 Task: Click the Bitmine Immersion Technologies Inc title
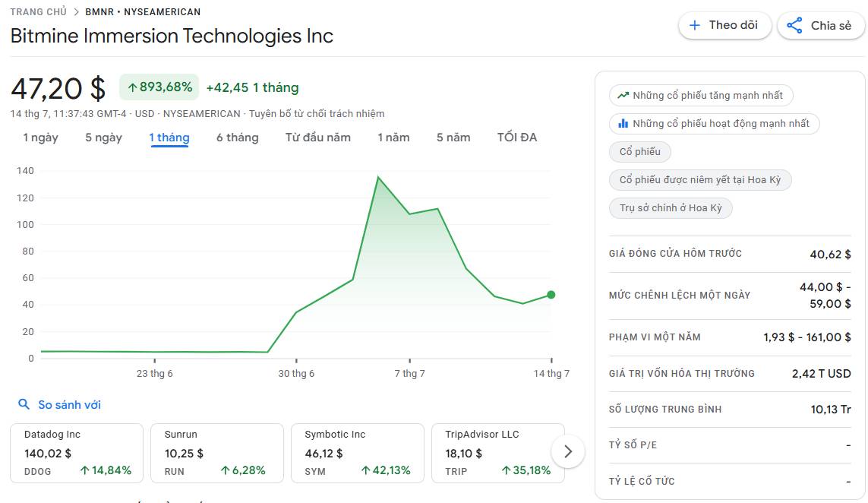(x=172, y=36)
